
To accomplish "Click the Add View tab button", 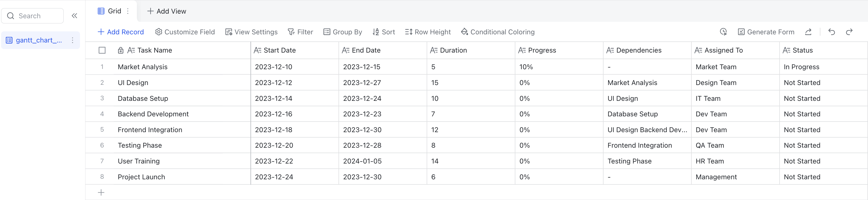I will [167, 11].
